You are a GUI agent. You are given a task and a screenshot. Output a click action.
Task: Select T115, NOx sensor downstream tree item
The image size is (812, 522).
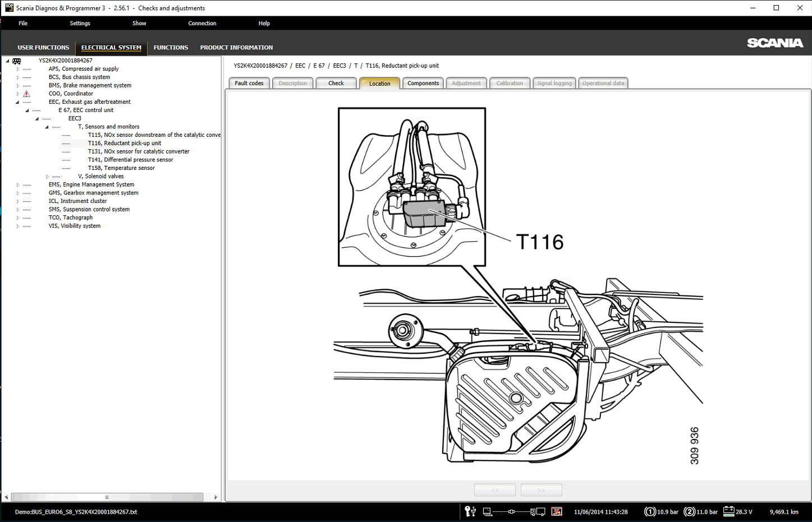click(x=154, y=135)
